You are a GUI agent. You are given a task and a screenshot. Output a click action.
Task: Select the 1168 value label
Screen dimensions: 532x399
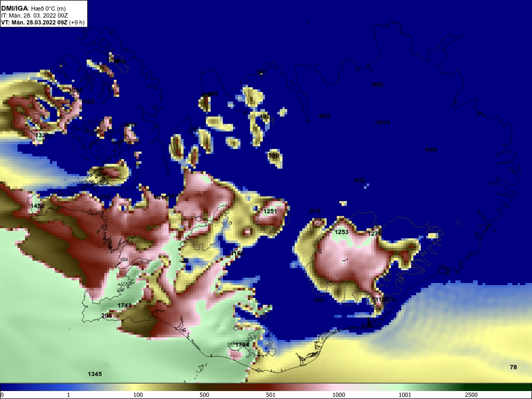[237, 253]
